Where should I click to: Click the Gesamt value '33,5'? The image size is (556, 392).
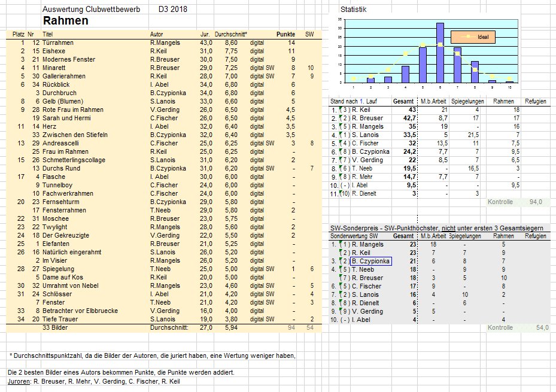pyautogui.click(x=409, y=135)
